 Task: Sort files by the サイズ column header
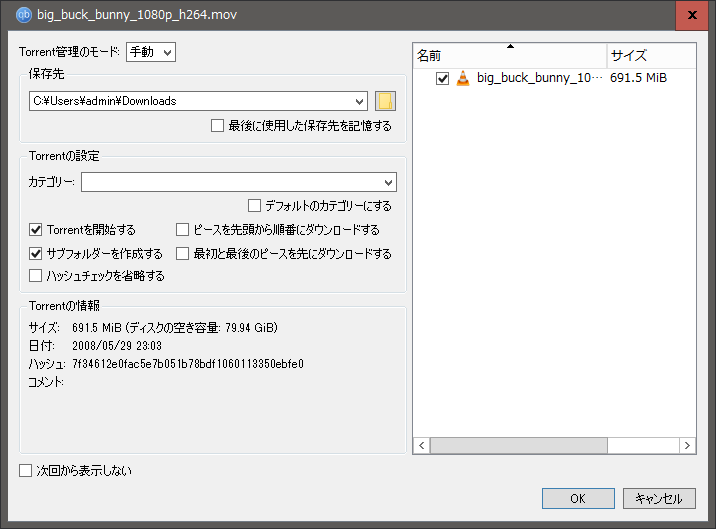650,55
